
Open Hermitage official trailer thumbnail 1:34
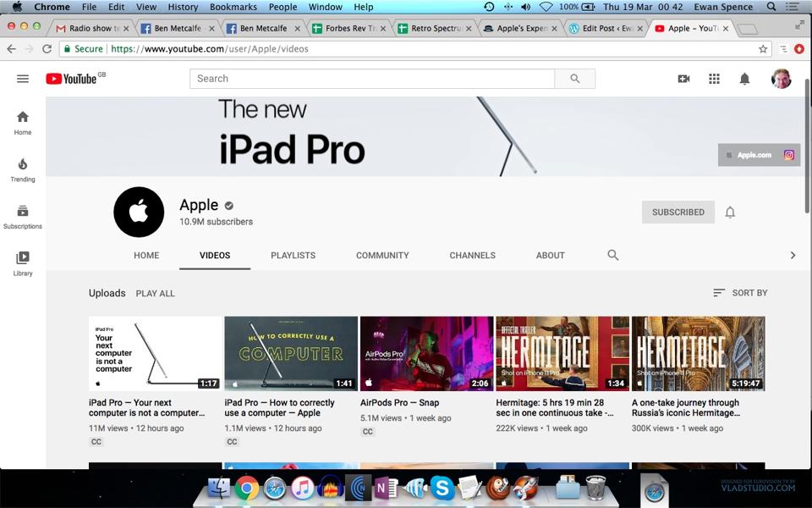(562, 354)
